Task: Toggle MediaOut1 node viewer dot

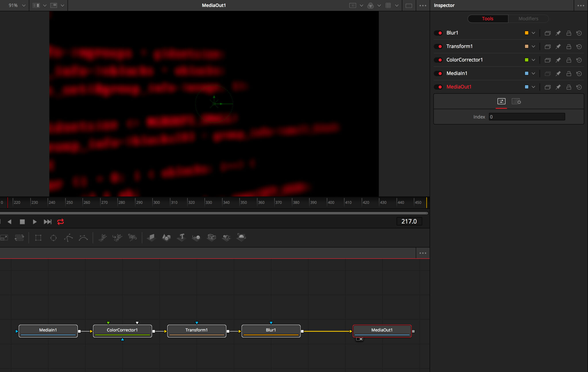Action: click(361, 339)
